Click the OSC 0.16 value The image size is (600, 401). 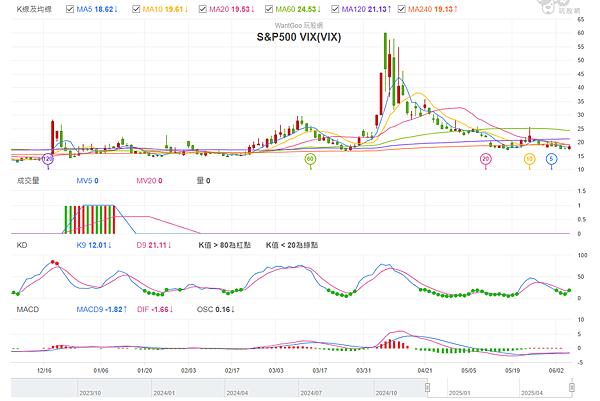(x=216, y=309)
